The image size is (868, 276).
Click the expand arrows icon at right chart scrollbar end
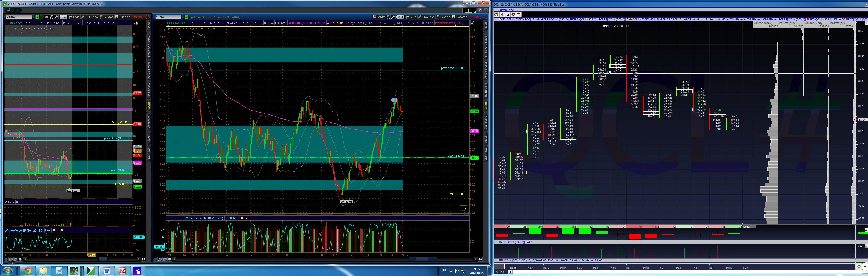[480, 259]
